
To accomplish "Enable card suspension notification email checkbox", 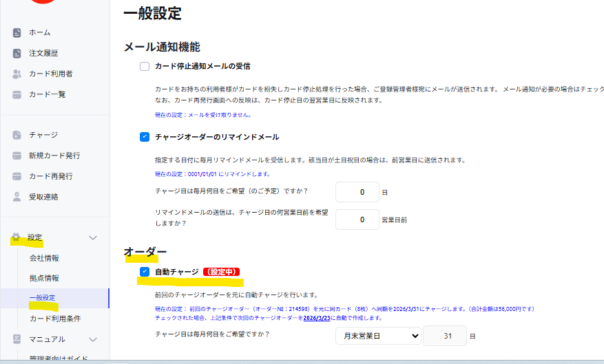I will 145,67.
